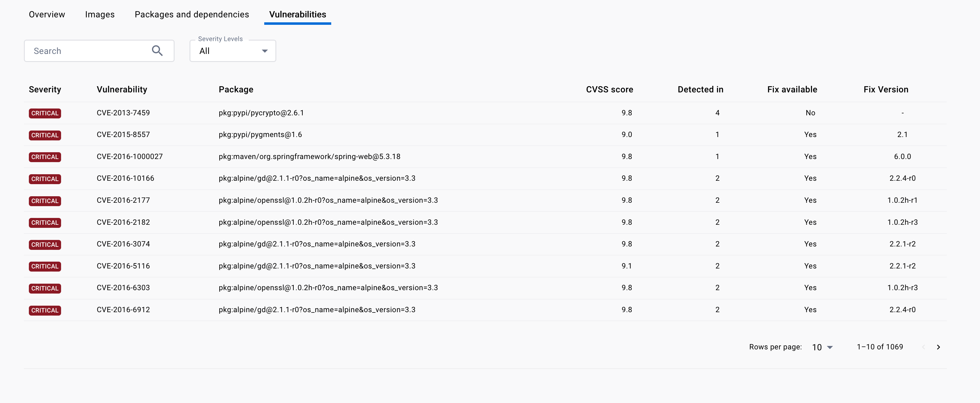Click CVSS score 9.1 for CVE-2016-5116

(626, 266)
